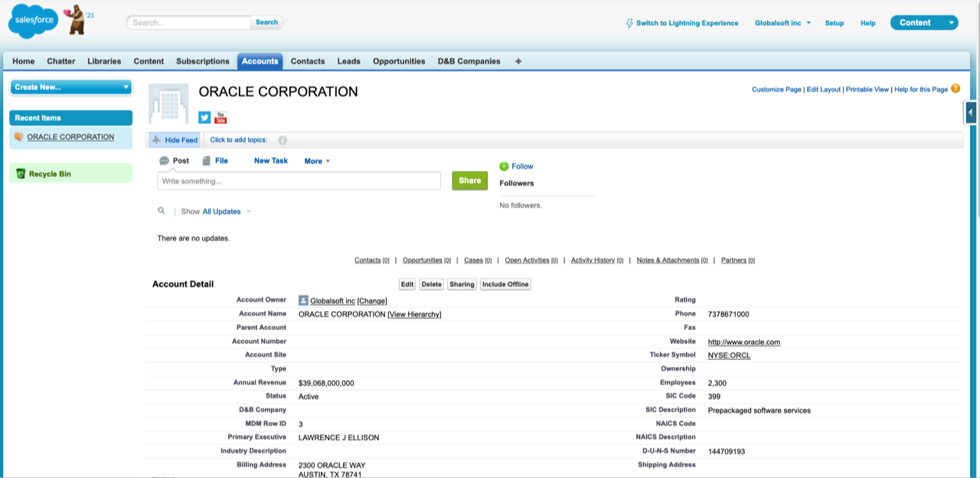Screen dimensions: 980x478
Task: Click the Change link beside Account Owner
Action: click(372, 301)
